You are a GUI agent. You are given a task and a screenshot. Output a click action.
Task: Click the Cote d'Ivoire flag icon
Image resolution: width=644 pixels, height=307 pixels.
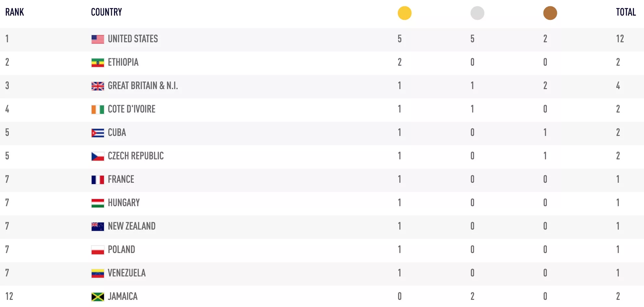tap(97, 109)
